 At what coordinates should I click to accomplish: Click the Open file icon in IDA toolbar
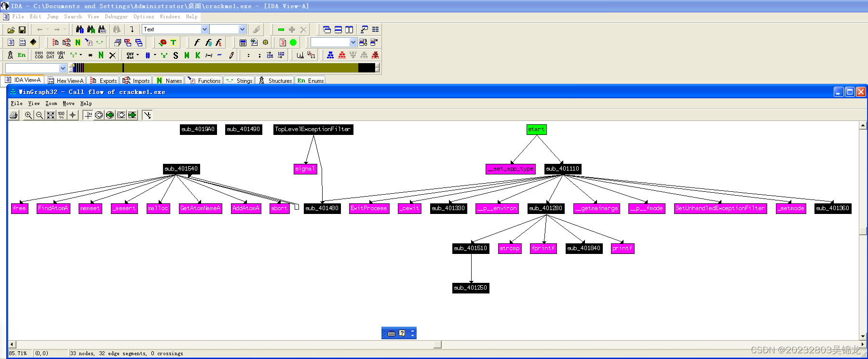tap(11, 29)
